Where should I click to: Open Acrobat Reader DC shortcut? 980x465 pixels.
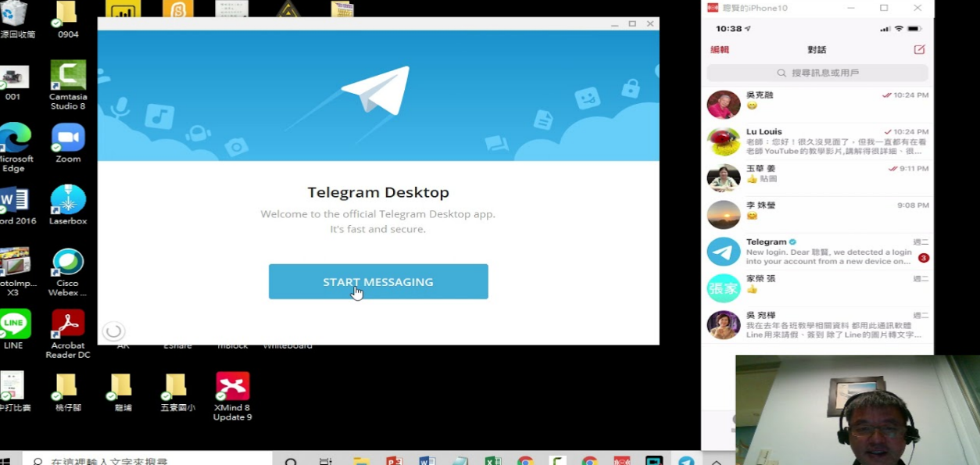point(68,334)
